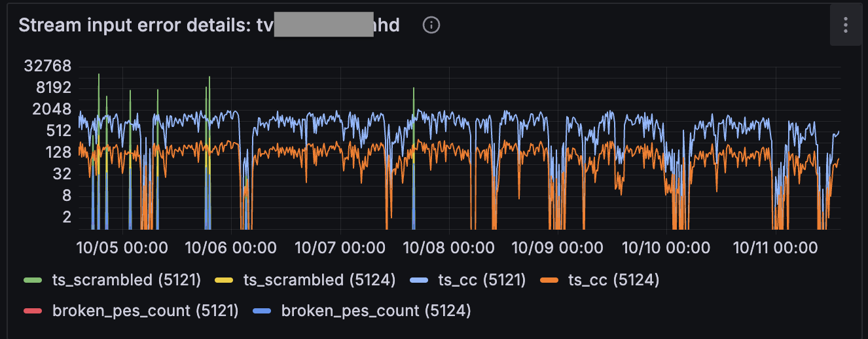Click the panel description info icon

(431, 26)
